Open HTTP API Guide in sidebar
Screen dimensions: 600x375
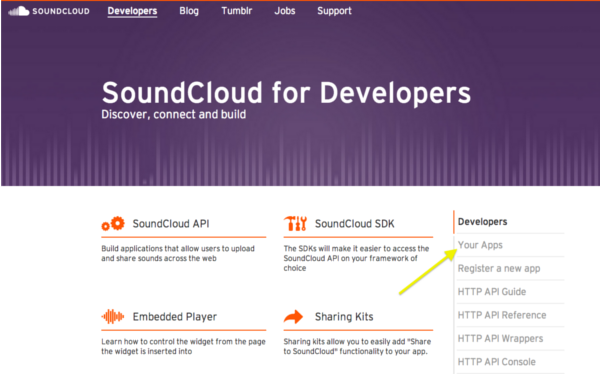[492, 292]
